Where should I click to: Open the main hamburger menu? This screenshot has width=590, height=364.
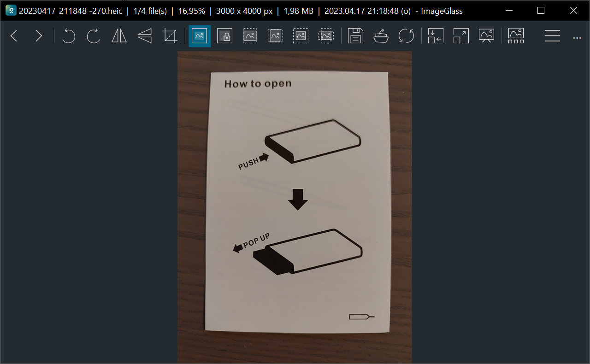552,36
